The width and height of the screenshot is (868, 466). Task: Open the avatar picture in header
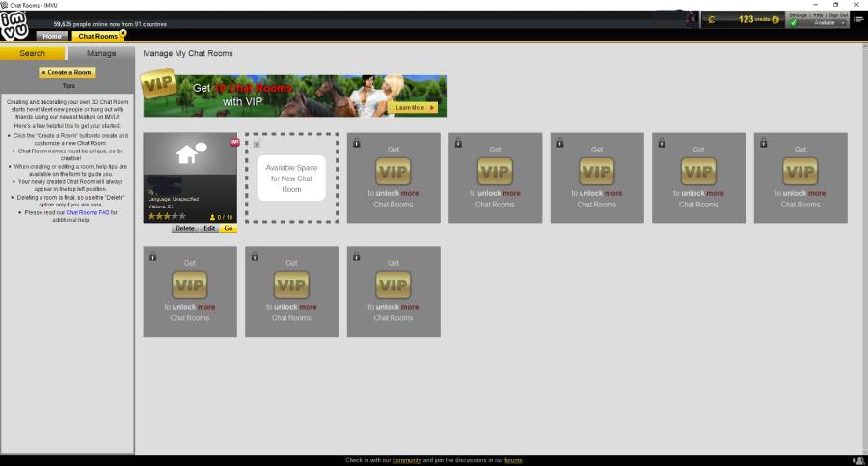691,19
